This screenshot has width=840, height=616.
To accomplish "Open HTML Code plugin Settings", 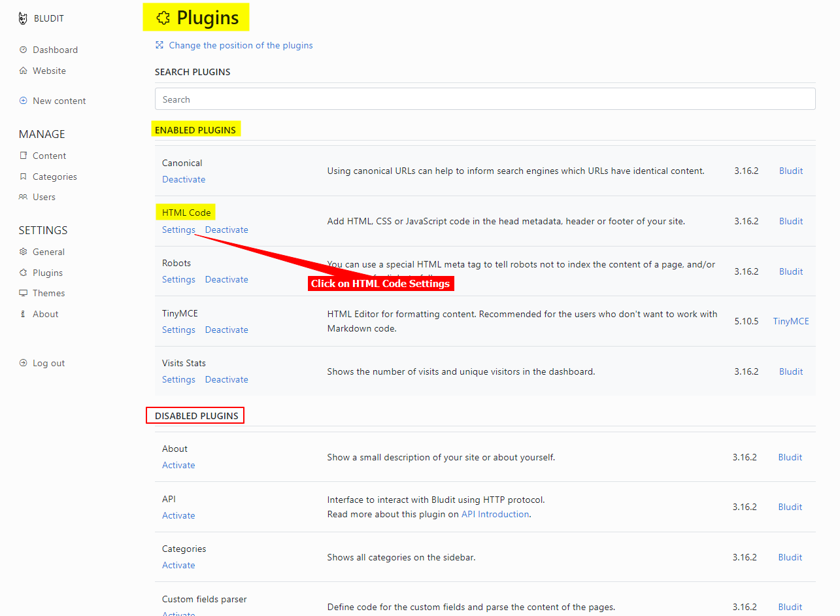I will click(178, 230).
